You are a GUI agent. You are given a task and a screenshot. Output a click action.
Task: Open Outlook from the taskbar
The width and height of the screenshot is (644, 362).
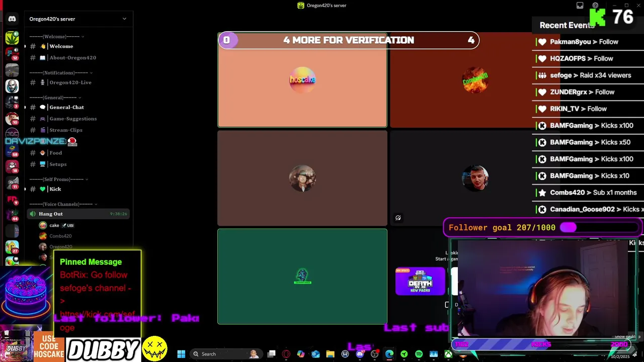coord(315,354)
